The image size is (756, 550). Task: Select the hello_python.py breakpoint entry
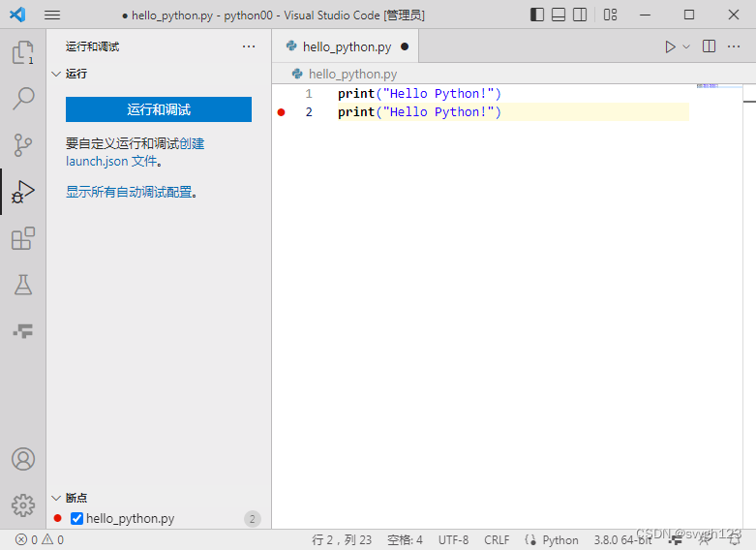click(x=159, y=518)
